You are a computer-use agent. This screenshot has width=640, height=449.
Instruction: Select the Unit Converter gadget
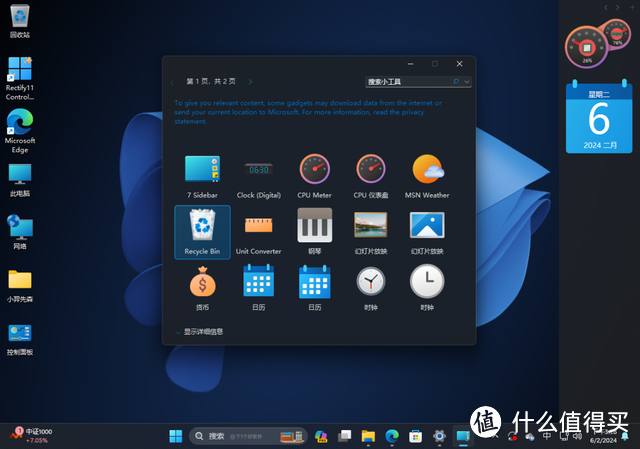[259, 232]
